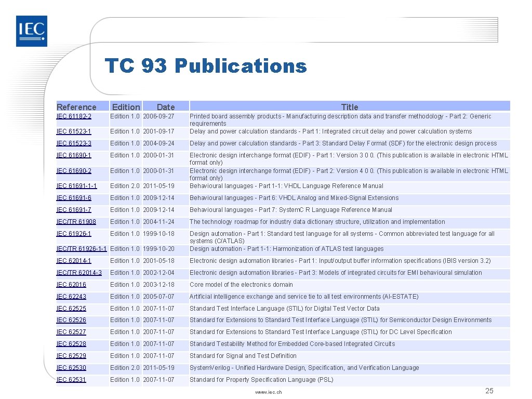This screenshot has width=532, height=399.
Task: Click the Standard Delay Format (SDF) title
Action: coord(343,143)
